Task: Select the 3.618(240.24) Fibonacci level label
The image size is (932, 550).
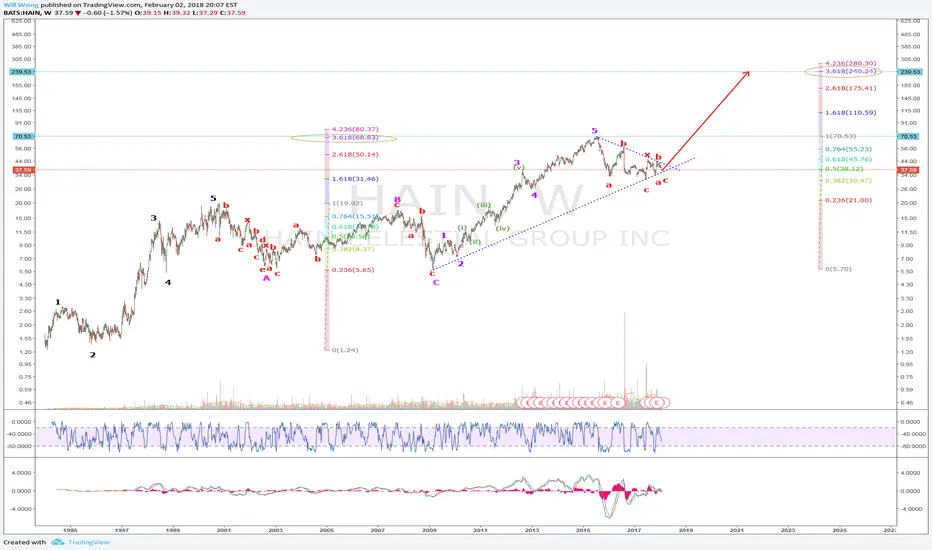Action: (x=850, y=71)
